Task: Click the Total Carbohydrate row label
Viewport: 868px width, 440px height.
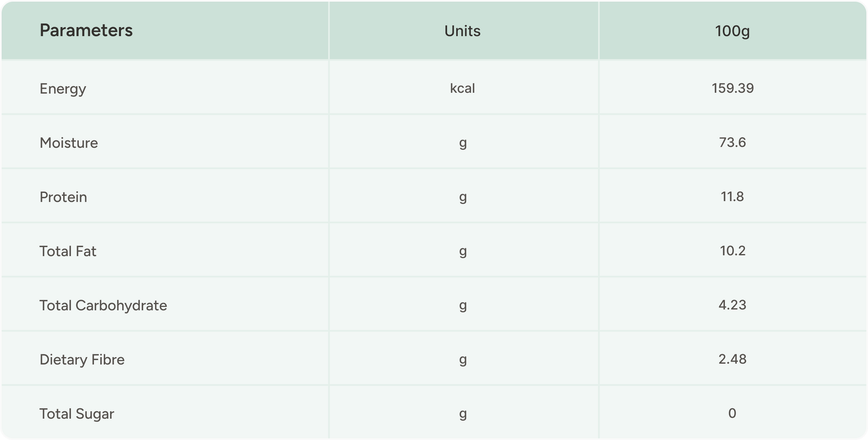Action: click(x=103, y=305)
